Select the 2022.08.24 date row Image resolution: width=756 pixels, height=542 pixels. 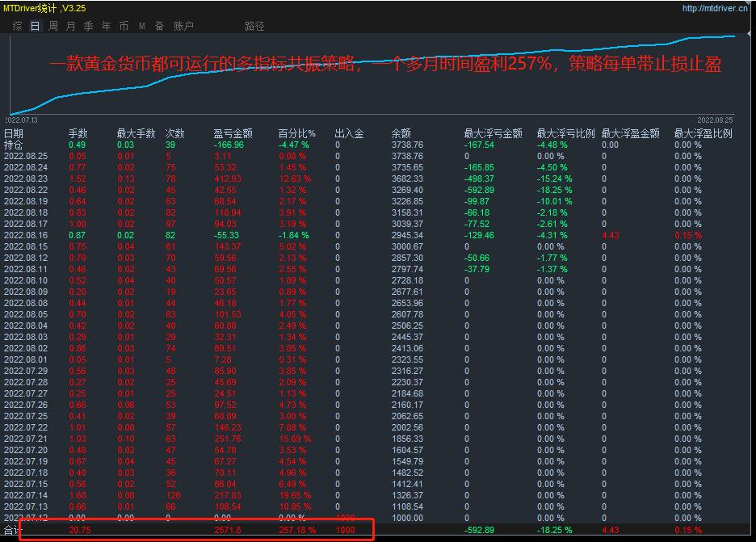pyautogui.click(x=26, y=167)
